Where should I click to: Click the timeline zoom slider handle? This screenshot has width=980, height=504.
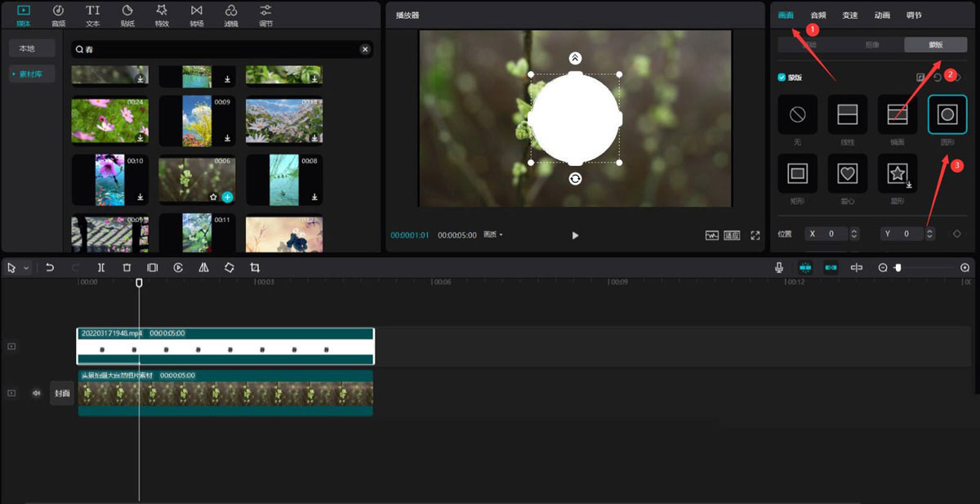[898, 268]
